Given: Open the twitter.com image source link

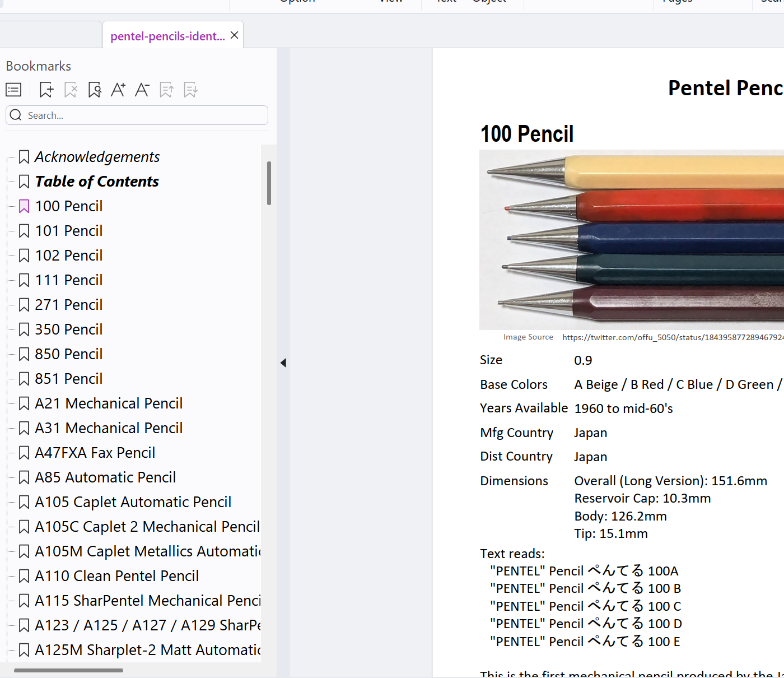Looking at the screenshot, I should click(x=672, y=337).
